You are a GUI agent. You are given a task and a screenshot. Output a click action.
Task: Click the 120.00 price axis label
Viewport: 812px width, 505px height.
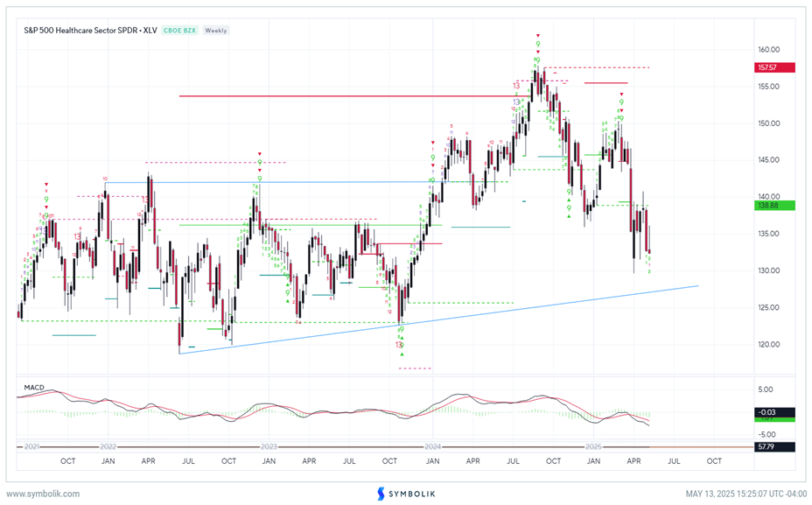pyautogui.click(x=768, y=344)
